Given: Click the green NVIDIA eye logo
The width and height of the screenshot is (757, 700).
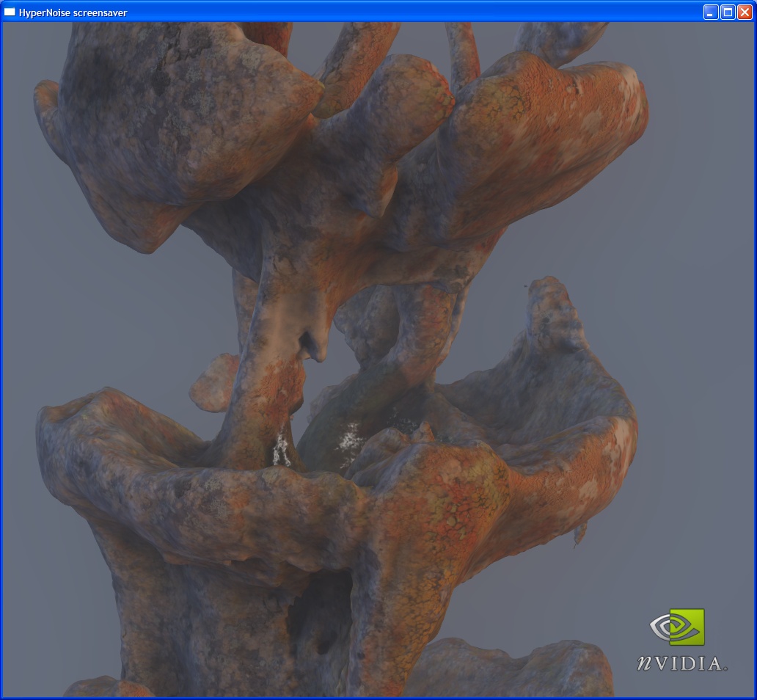Looking at the screenshot, I should [677, 627].
